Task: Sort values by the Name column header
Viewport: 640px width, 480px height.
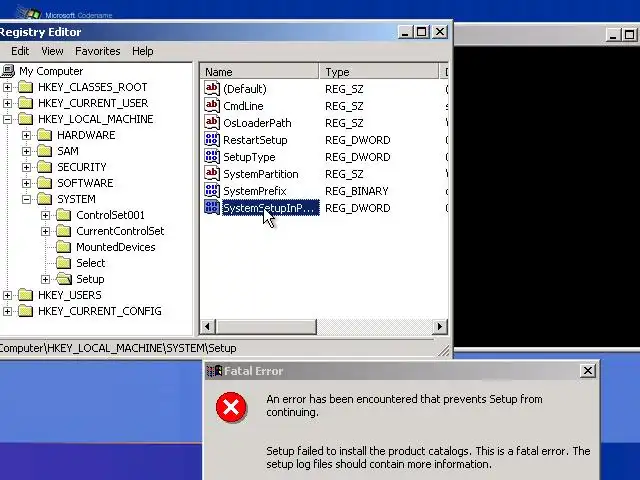Action: pyautogui.click(x=260, y=71)
